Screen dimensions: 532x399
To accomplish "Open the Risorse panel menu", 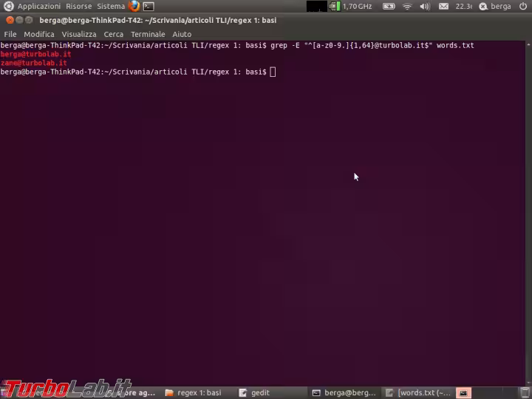I will (79, 6).
